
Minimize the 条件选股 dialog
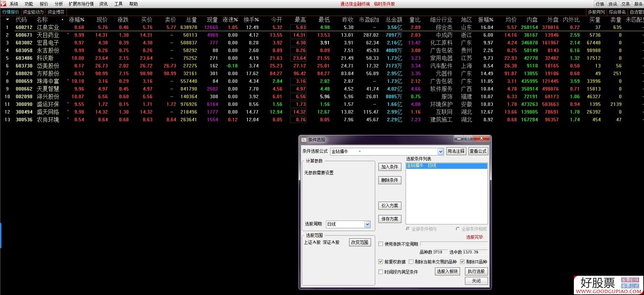(459, 138)
